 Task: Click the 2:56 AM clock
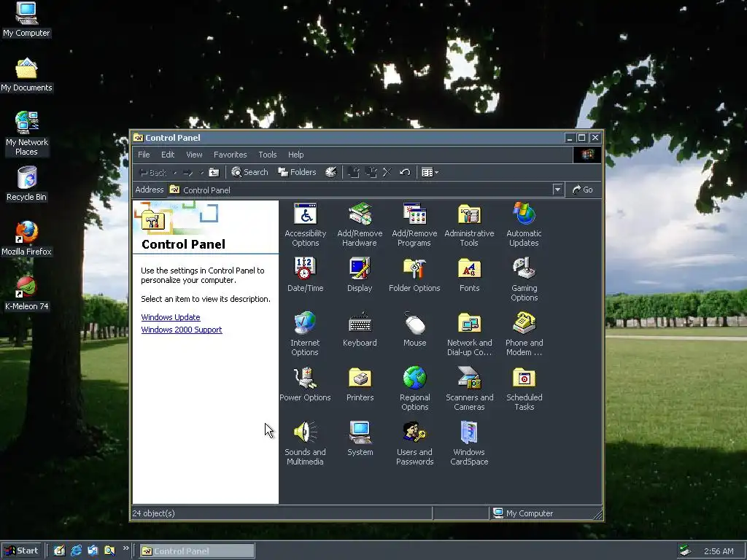point(719,551)
